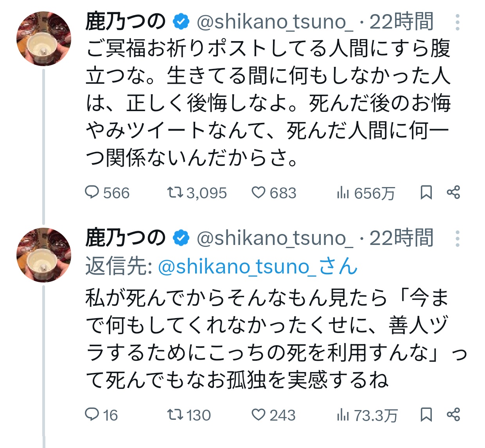This screenshot has height=448, width=485.
Task: Bookmark the second reply post
Action: pyautogui.click(x=426, y=415)
